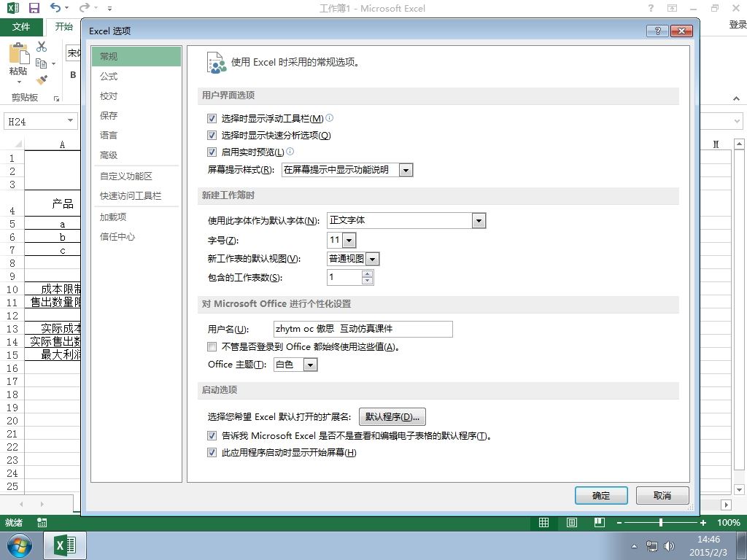The width and height of the screenshot is (747, 560).
Task: Click the zoom in plus button
Action: [703, 523]
